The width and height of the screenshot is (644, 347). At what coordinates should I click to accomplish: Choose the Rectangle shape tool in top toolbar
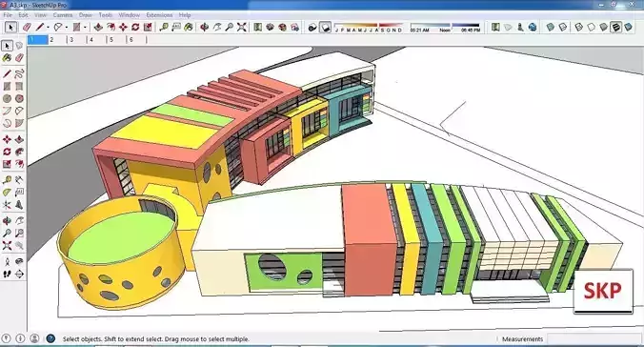(76, 27)
